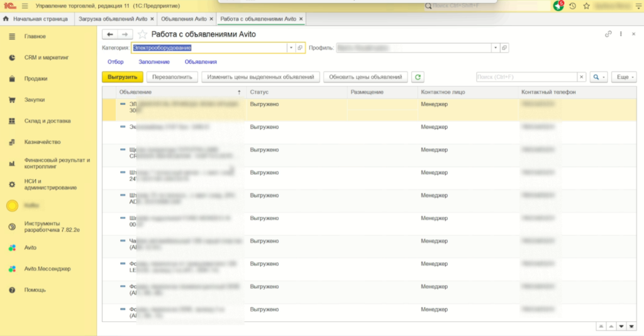The image size is (644, 336).
Task: Click the yellow Выгрузить button
Action: click(122, 77)
